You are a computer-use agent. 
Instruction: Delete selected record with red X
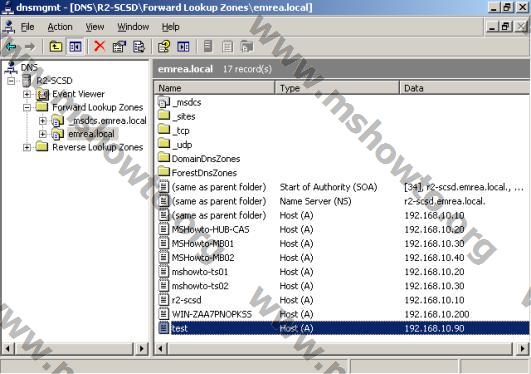(x=100, y=46)
